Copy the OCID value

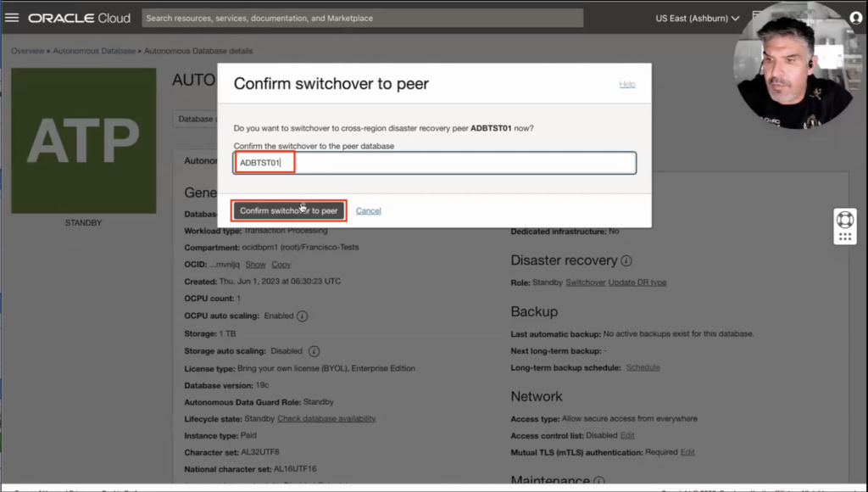[281, 265]
